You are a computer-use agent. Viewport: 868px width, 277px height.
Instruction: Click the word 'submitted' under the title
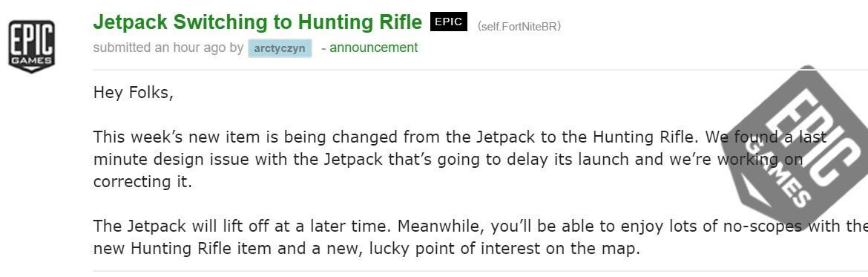click(x=122, y=48)
